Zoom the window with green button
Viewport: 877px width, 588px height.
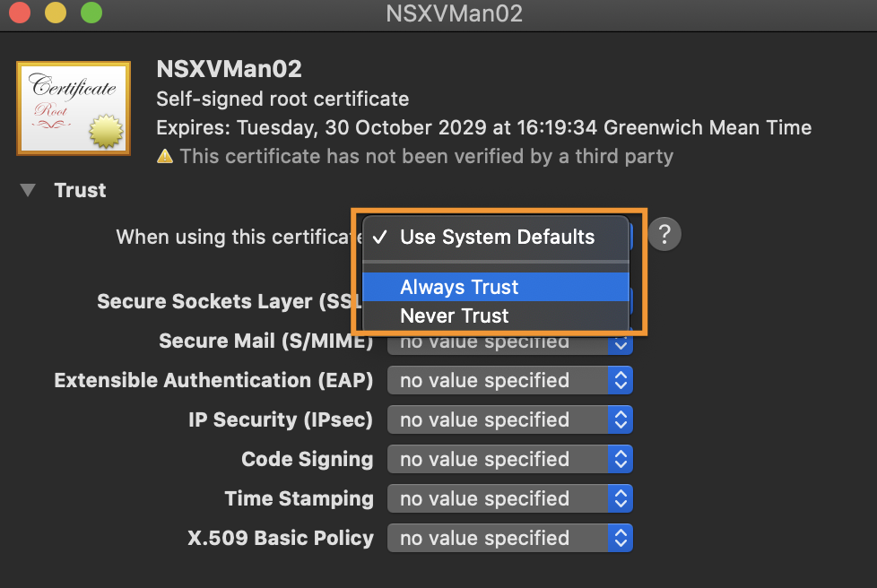pyautogui.click(x=91, y=13)
